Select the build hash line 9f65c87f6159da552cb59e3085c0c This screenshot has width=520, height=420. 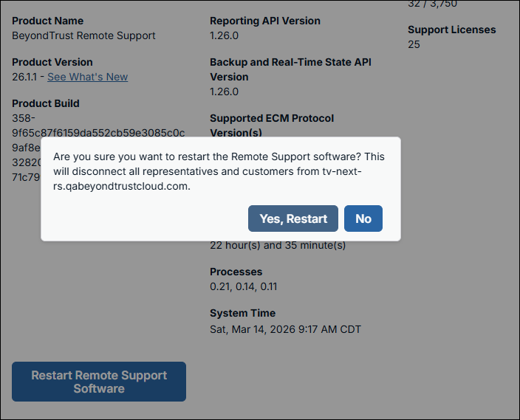[98, 133]
